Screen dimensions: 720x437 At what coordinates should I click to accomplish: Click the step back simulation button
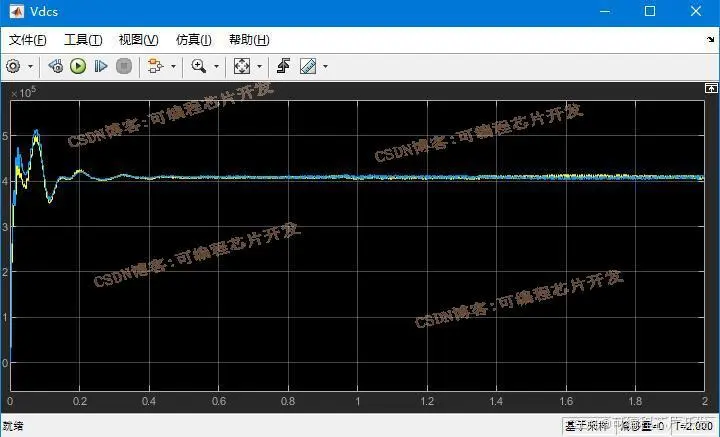coord(56,66)
